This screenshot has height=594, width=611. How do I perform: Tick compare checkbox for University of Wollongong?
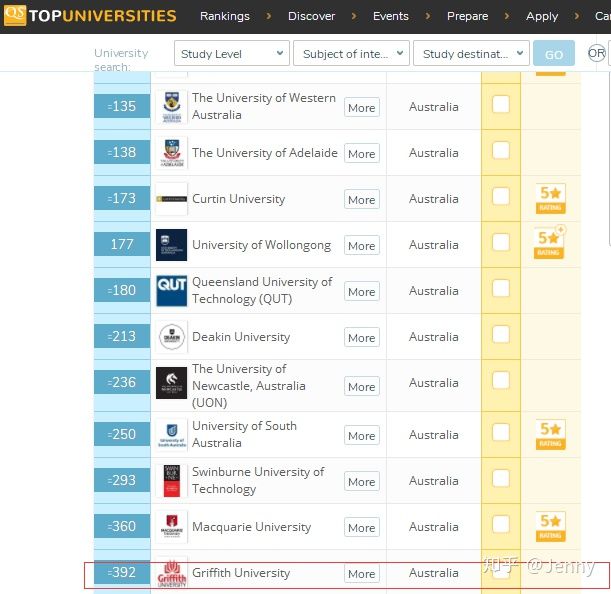(x=501, y=242)
